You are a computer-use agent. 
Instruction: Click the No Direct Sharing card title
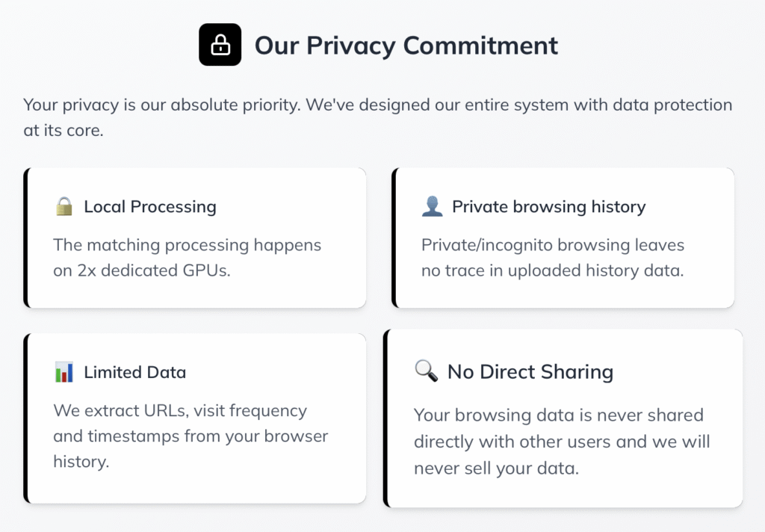(x=530, y=371)
